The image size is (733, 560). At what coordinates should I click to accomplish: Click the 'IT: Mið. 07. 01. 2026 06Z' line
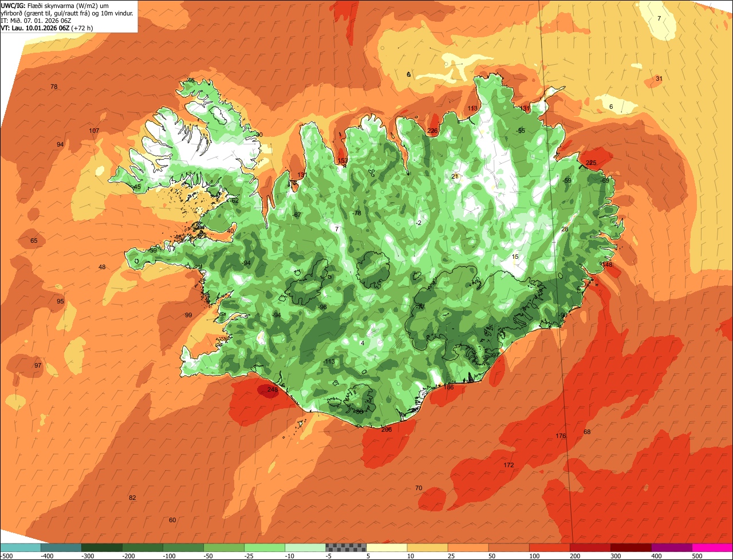[x=36, y=20]
